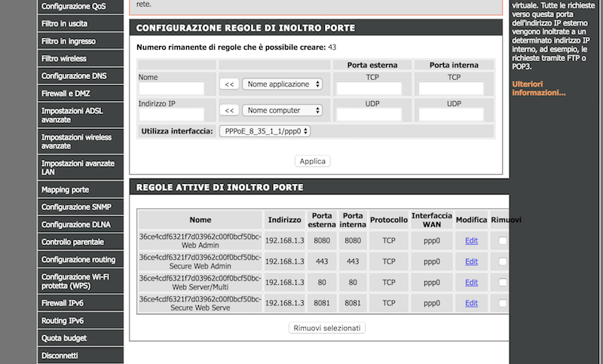Check the remove box for port 443 rule
Screen dimensions: 603x364
tap(503, 262)
